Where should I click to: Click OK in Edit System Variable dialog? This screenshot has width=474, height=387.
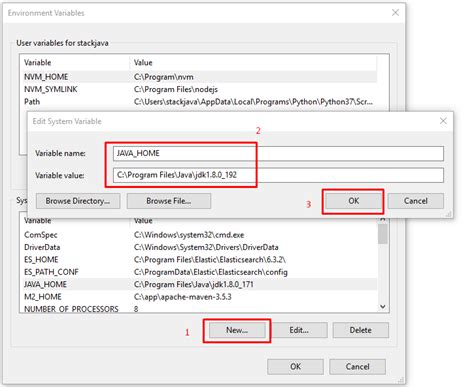pyautogui.click(x=353, y=201)
